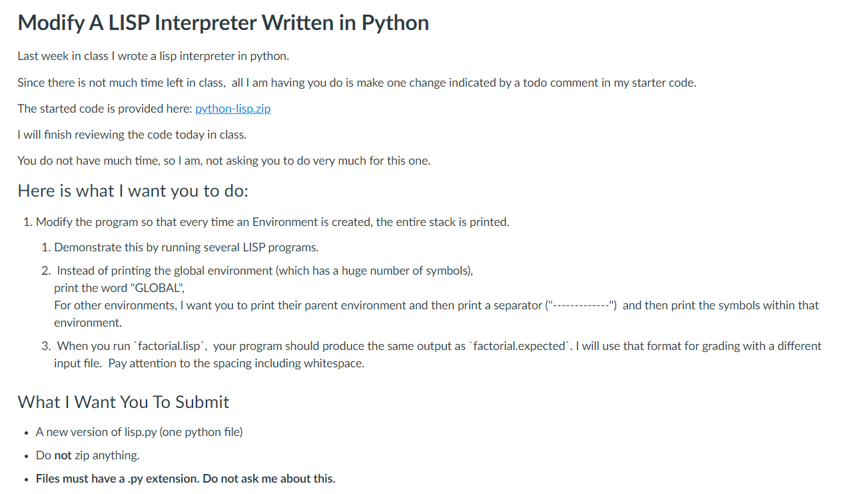The height and width of the screenshot is (494, 868).
Task: Click the sentence mentioning the todo comment
Action: (356, 83)
